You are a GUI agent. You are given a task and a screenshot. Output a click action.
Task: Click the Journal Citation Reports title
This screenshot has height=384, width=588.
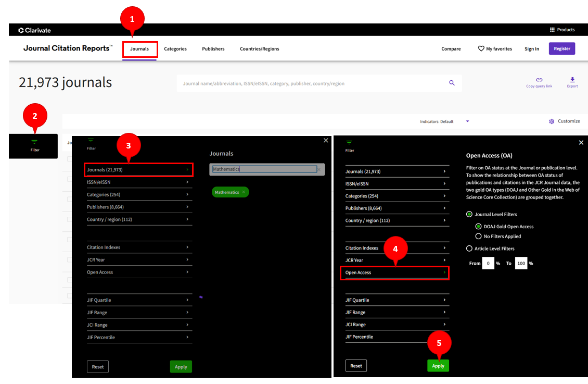[68, 48]
